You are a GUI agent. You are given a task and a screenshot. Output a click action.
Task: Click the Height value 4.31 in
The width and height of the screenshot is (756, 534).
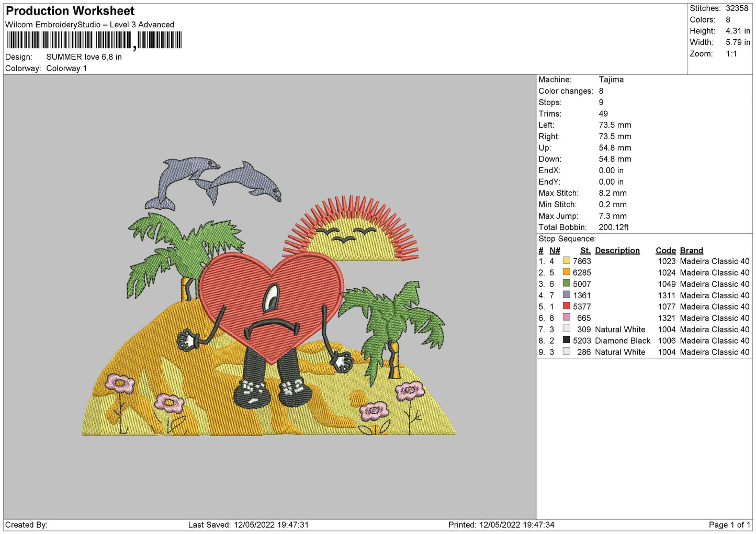pyautogui.click(x=738, y=31)
